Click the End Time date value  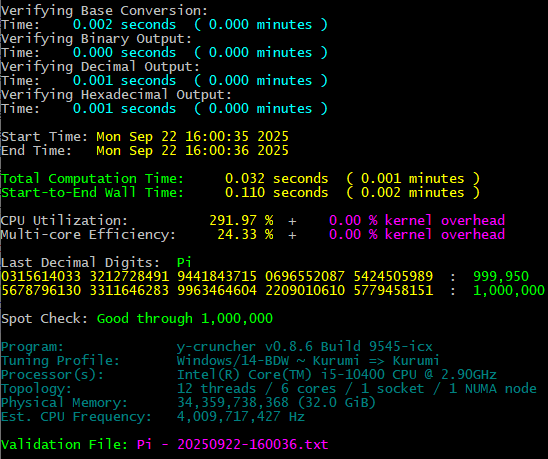(193, 151)
